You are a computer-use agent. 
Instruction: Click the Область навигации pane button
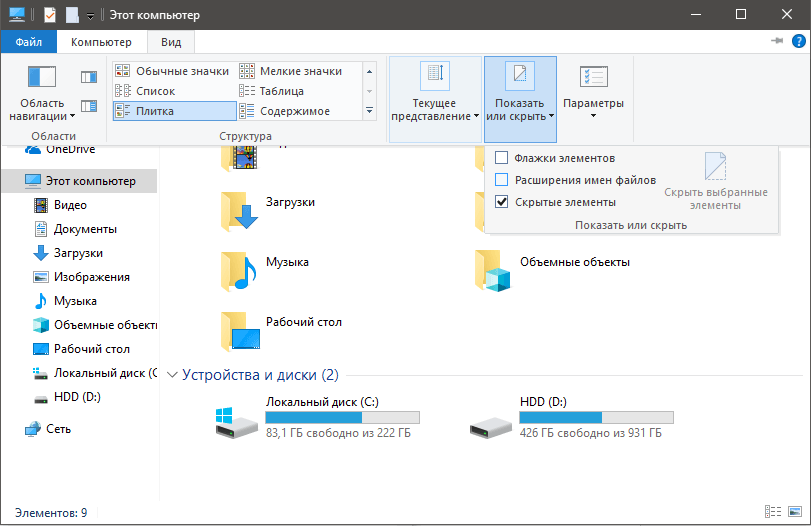[x=42, y=93]
